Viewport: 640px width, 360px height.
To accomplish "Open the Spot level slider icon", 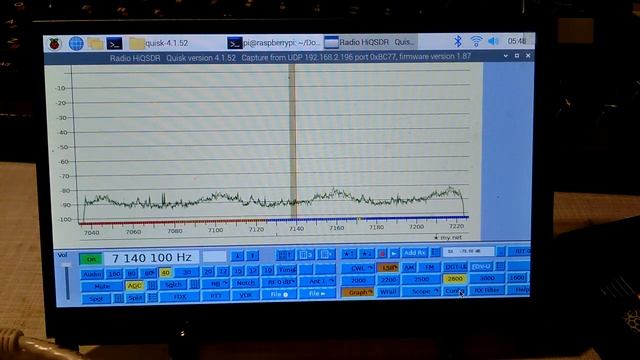I will [118, 298].
